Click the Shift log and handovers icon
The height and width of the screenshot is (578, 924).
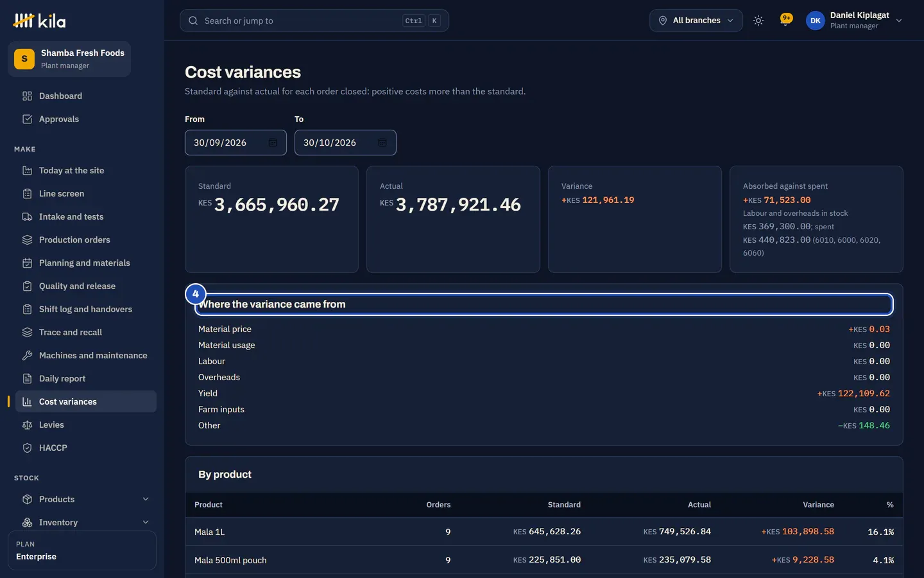27,309
